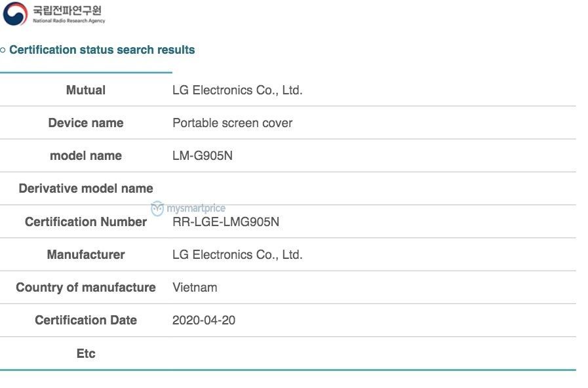
Task: Select the Vietnam value
Action: pyautogui.click(x=195, y=288)
